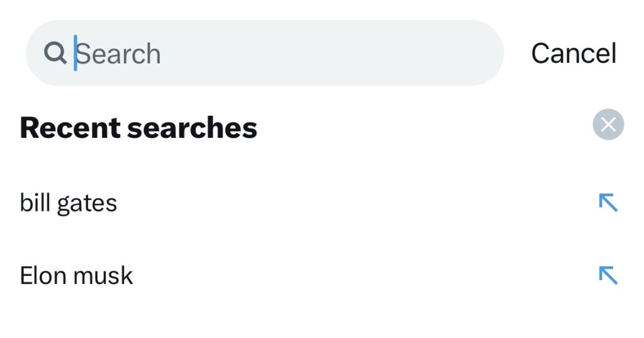Image resolution: width=644 pixels, height=338 pixels.
Task: Click the Recent searches heading
Action: pos(138,128)
